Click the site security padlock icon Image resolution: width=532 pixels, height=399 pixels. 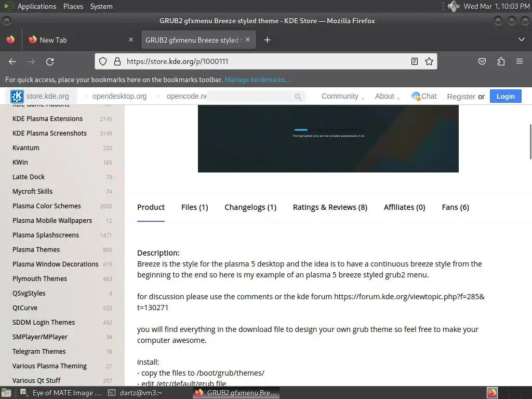pos(117,61)
